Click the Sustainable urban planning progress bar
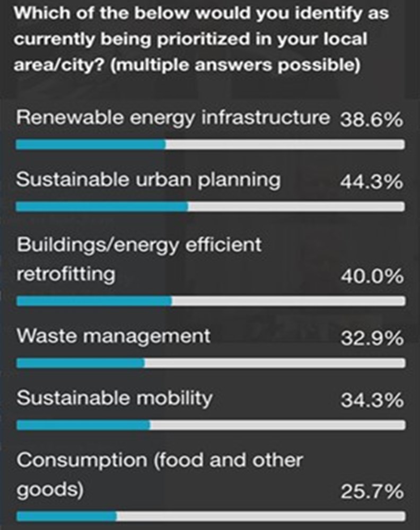 pos(211,207)
